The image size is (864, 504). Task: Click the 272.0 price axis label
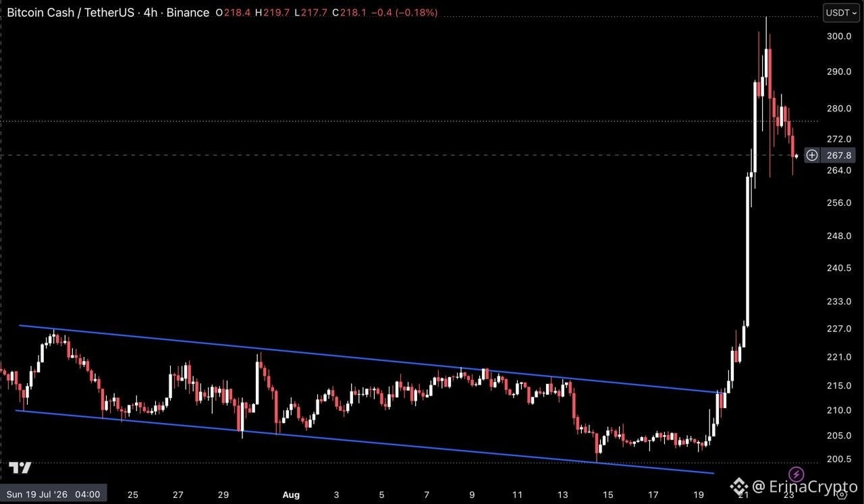839,139
